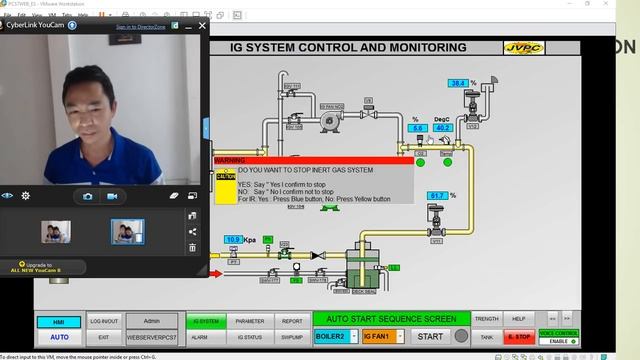Open DirectorZone 'd' icon in YouCam
This screenshot has width=640, height=360.
coord(175,26)
